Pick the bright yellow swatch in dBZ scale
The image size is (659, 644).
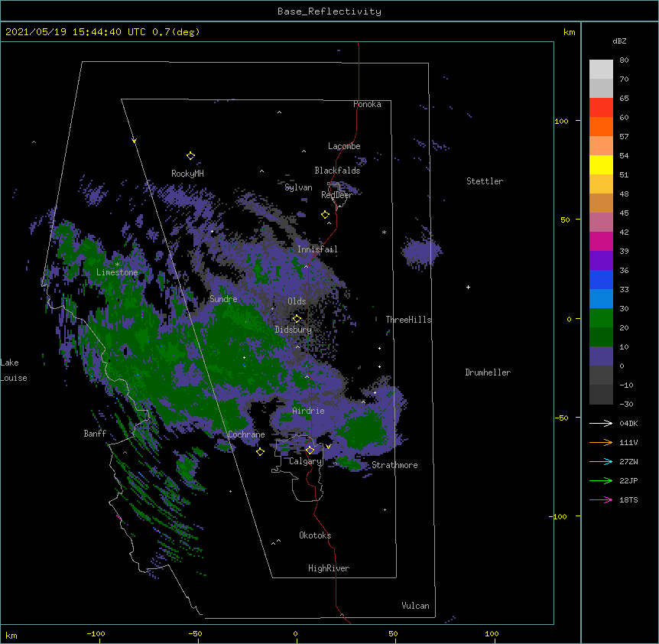click(x=601, y=164)
